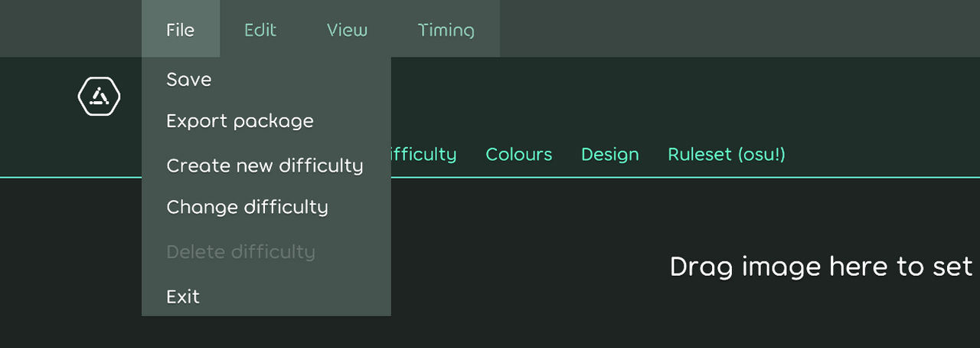Viewport: 980px width, 348px height.
Task: Open the View menu
Action: point(347,29)
